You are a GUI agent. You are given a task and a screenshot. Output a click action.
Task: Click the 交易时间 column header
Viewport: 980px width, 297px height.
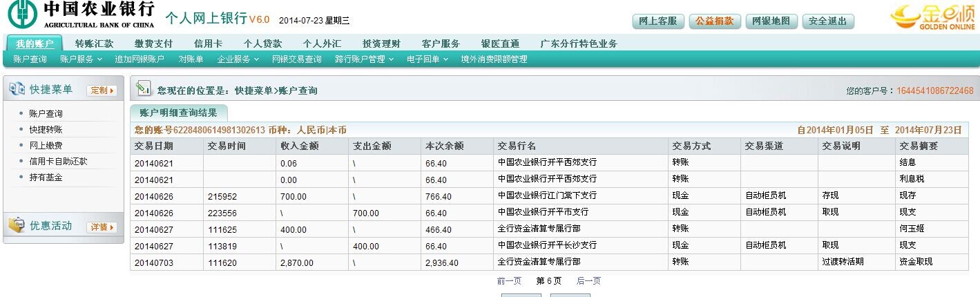click(240, 146)
